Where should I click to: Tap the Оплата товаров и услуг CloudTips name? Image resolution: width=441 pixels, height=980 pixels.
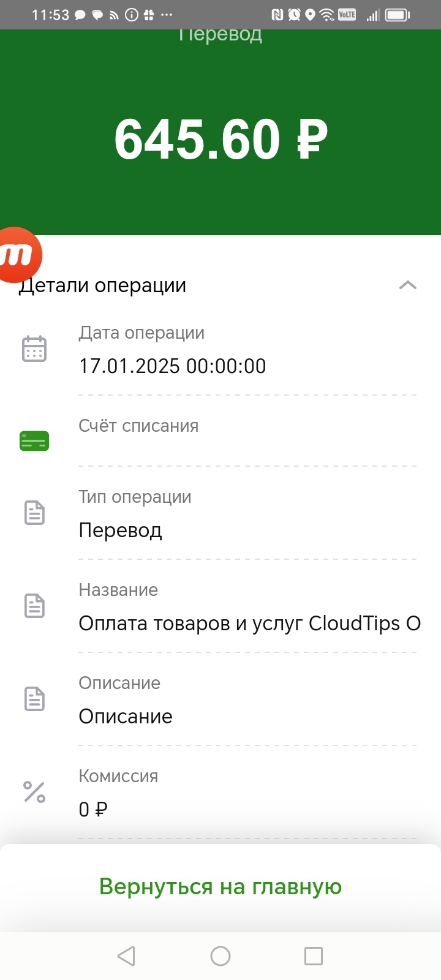250,624
